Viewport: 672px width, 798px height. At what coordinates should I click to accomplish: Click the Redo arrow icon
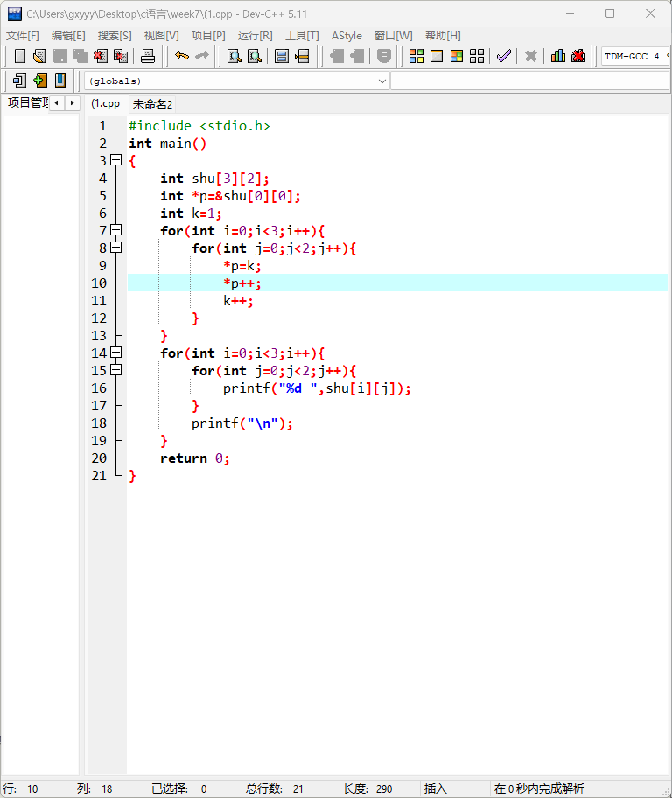(202, 56)
